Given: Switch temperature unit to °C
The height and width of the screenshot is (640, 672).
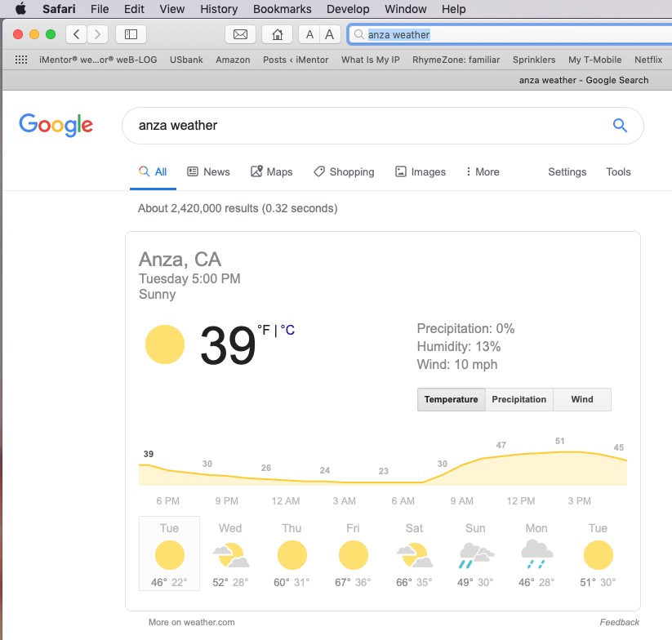Looking at the screenshot, I should click(x=287, y=330).
